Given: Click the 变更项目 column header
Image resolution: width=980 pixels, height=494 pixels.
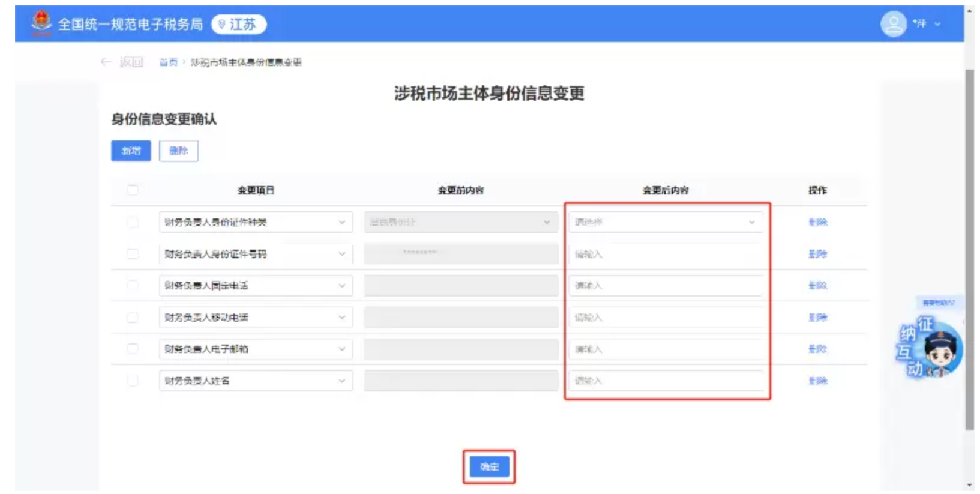Looking at the screenshot, I should 256,190.
